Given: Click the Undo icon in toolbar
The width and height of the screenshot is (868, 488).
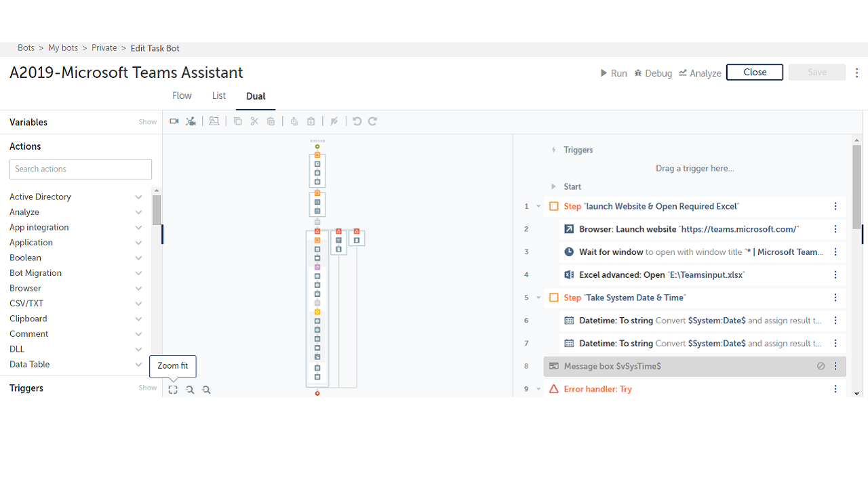Looking at the screenshot, I should tap(357, 121).
